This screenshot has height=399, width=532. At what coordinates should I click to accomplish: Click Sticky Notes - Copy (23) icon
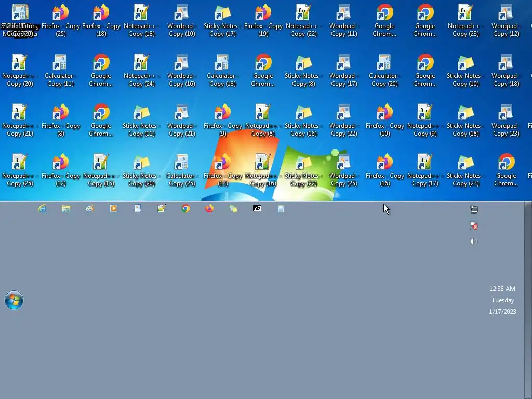click(x=465, y=170)
